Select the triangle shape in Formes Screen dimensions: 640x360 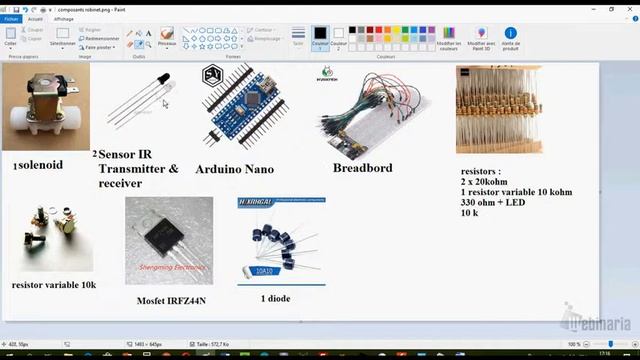coord(234,31)
